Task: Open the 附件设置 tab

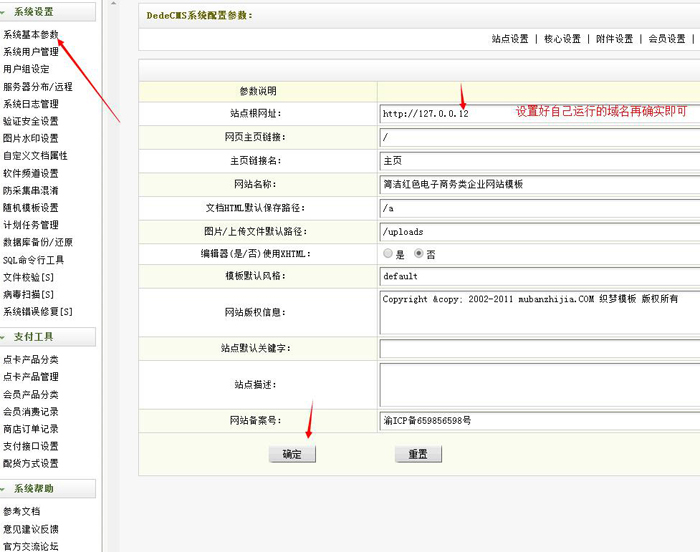Action: pos(614,39)
